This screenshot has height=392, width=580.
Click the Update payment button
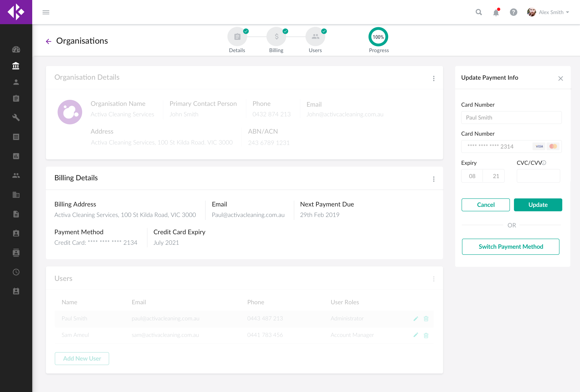tap(538, 205)
